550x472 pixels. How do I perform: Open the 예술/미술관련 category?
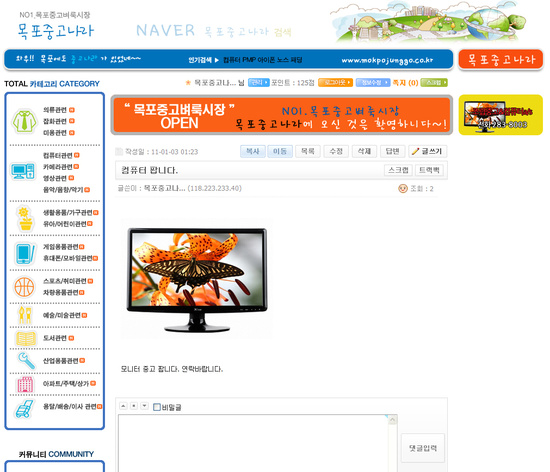coord(62,315)
